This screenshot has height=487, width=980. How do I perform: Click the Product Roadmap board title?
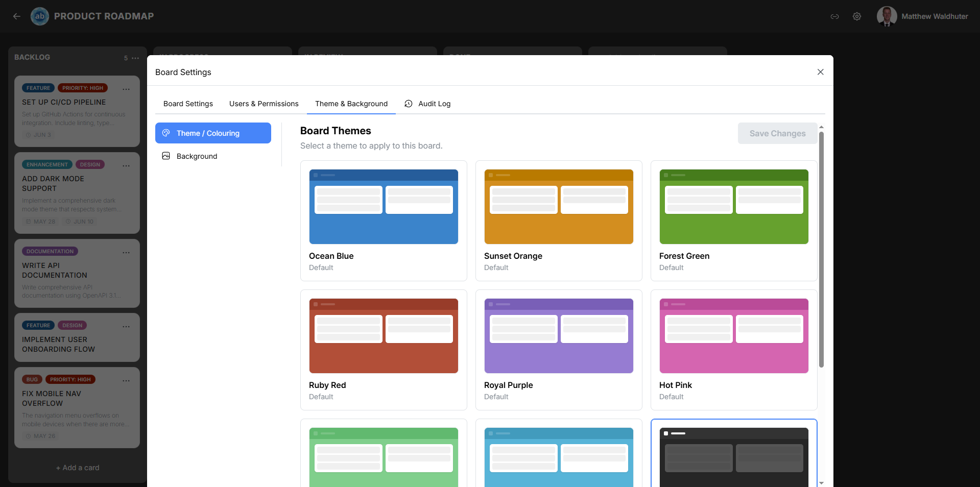coord(104,16)
